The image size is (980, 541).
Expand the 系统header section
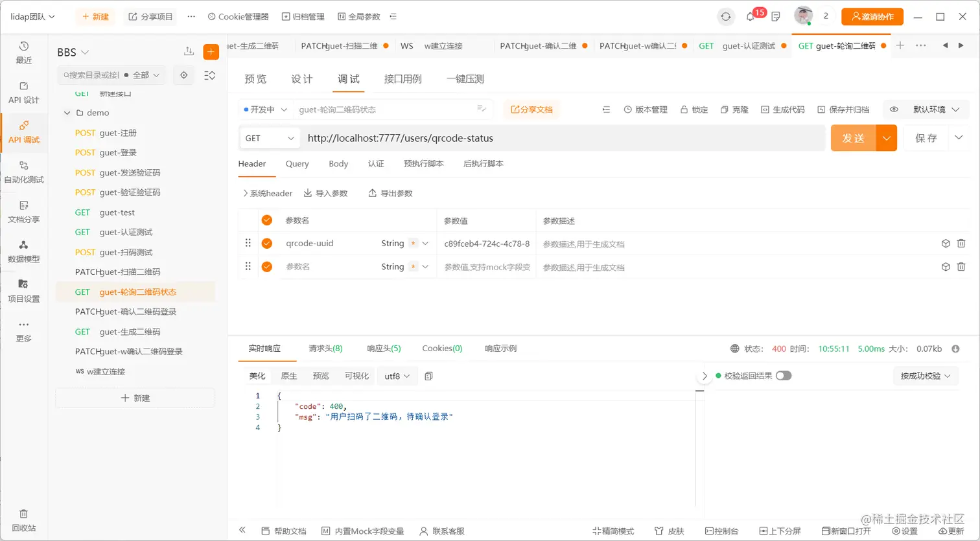pyautogui.click(x=268, y=193)
